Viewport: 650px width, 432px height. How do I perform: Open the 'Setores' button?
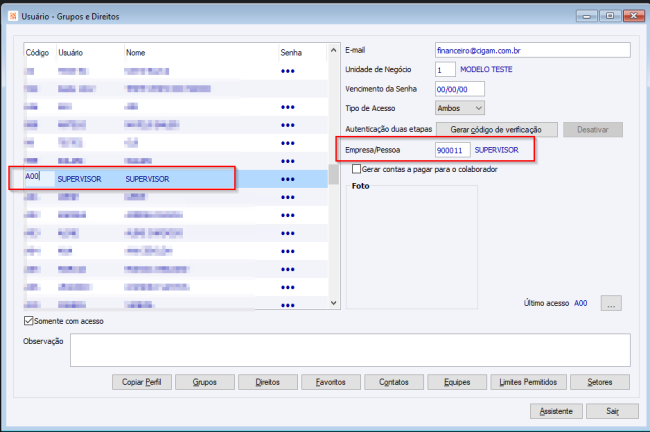coord(600,382)
